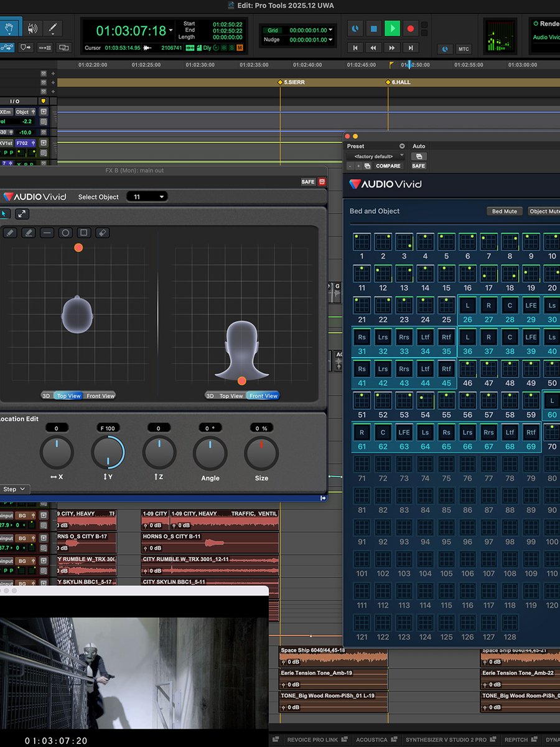The image size is (560, 747).
Task: Select the Grabber hand tool
Action: click(x=11, y=28)
